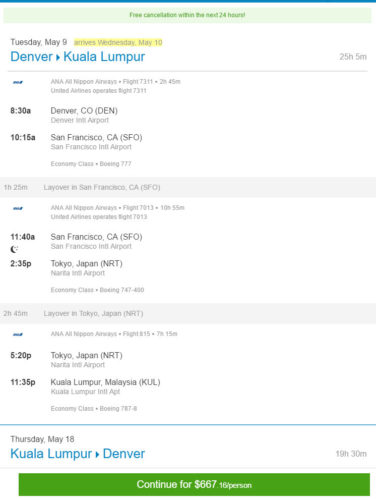
Task: Click the ANA airline logo for flight 815
Action: pos(18,334)
